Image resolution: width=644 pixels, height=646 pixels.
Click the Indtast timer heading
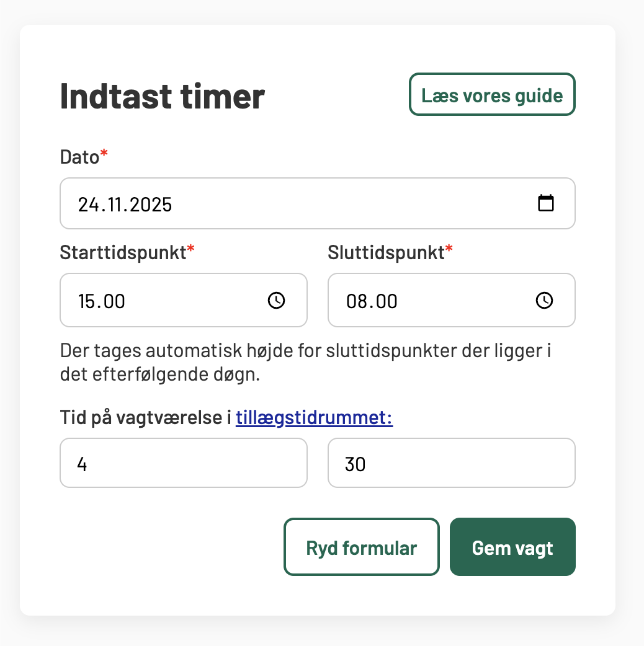click(162, 95)
